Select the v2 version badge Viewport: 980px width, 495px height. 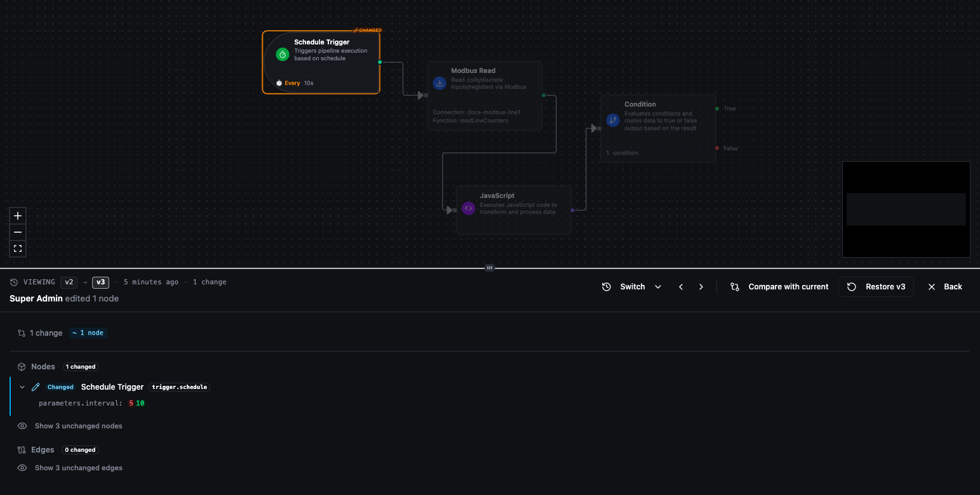point(68,282)
